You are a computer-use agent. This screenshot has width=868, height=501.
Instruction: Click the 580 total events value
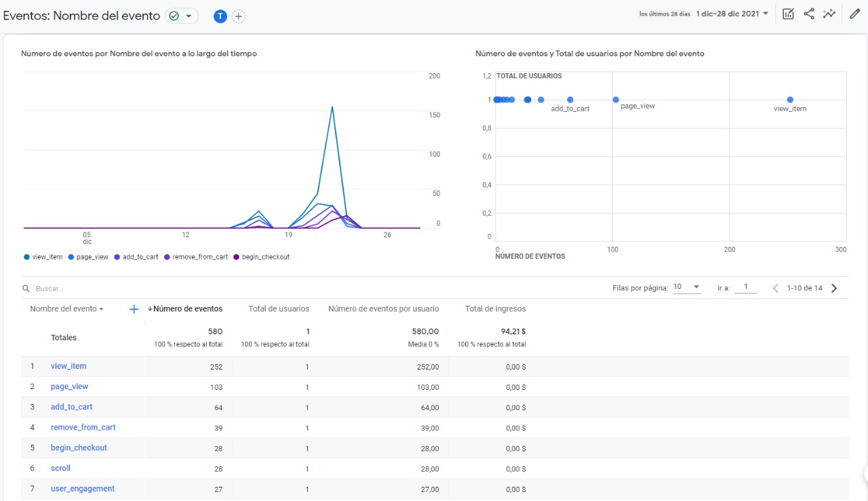coord(216,332)
